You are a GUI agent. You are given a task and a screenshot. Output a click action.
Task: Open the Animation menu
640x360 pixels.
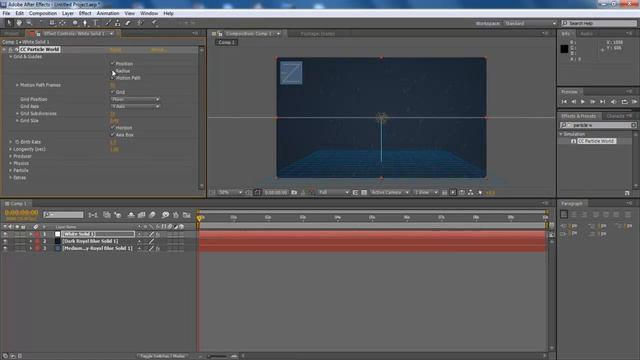point(108,13)
